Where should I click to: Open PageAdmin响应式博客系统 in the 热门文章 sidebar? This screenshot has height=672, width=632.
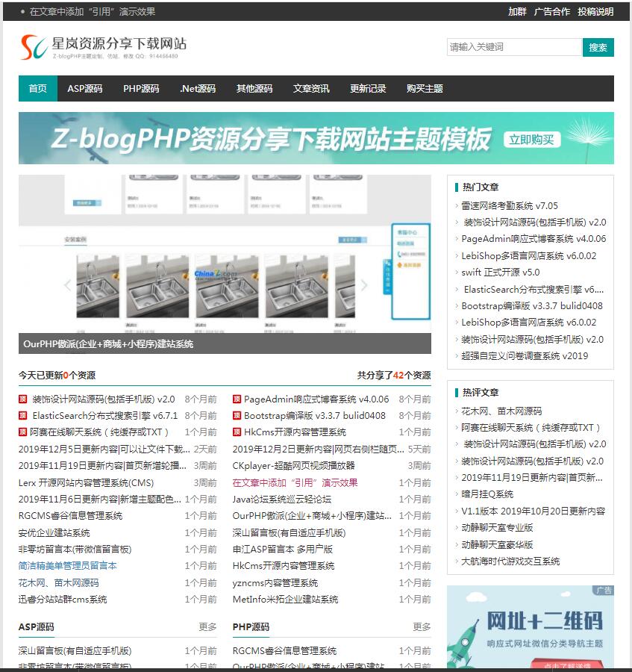pyautogui.click(x=534, y=239)
